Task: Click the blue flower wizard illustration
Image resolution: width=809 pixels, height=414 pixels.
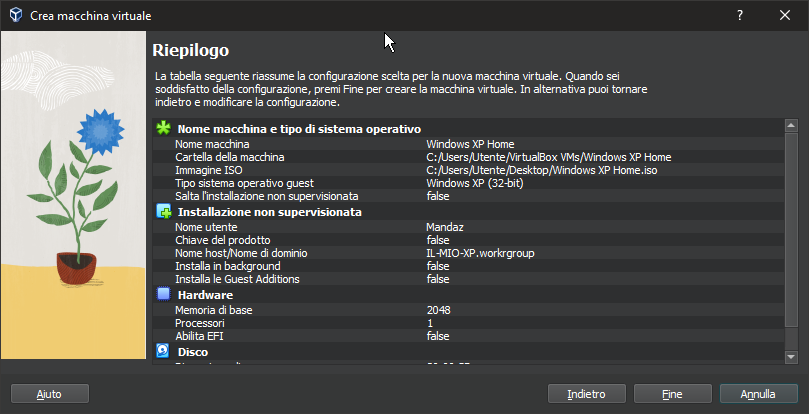Action: 73,195
